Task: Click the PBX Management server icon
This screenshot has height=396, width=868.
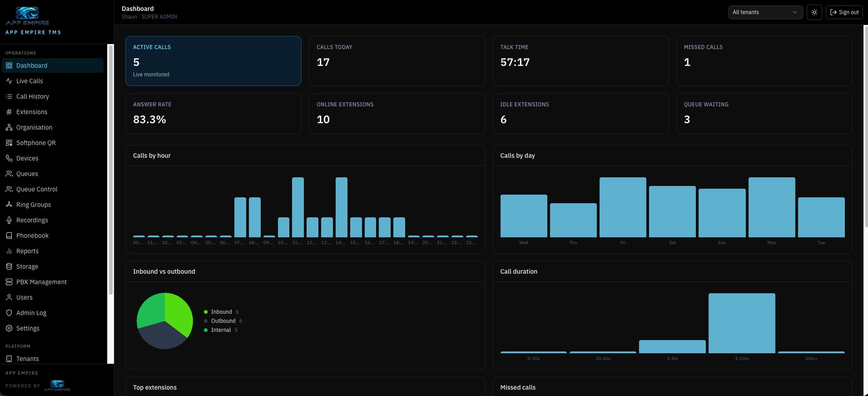Action: pos(9,282)
